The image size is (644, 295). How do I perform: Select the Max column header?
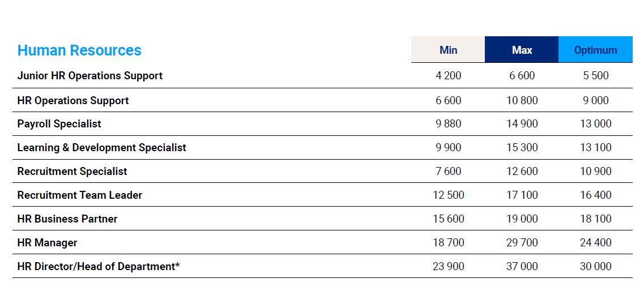pos(522,50)
